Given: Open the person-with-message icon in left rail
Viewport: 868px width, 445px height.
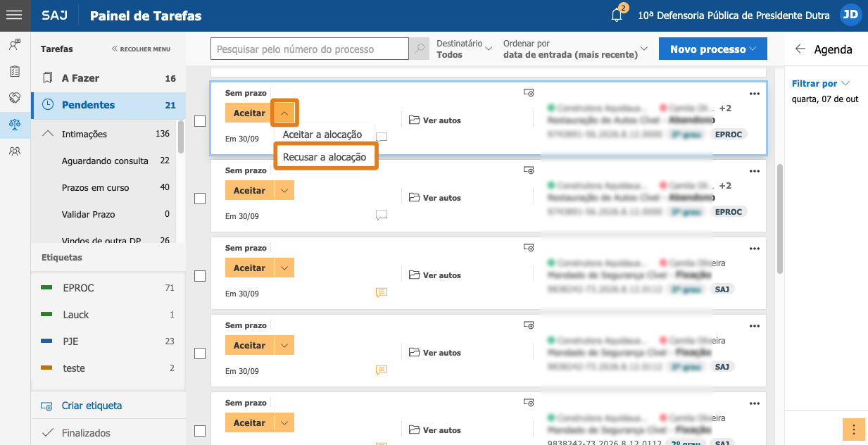Looking at the screenshot, I should pos(14,45).
